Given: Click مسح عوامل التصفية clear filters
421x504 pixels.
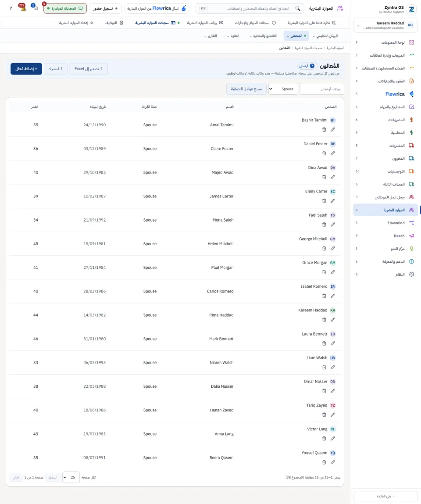Looking at the screenshot, I should coord(246,89).
